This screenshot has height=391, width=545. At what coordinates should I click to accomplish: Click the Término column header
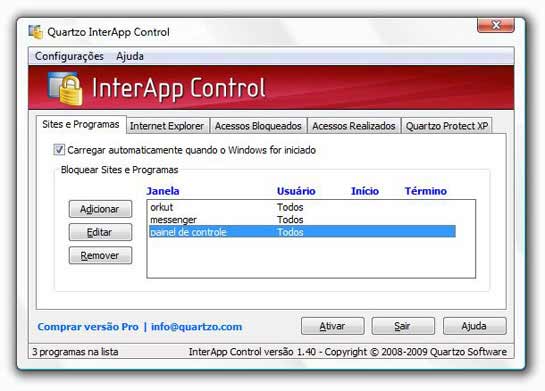tap(425, 191)
